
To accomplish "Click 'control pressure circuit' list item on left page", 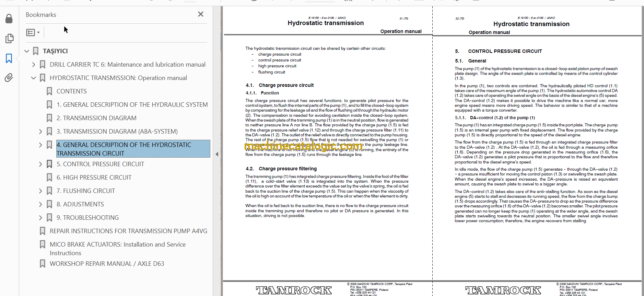I will 280,60.
